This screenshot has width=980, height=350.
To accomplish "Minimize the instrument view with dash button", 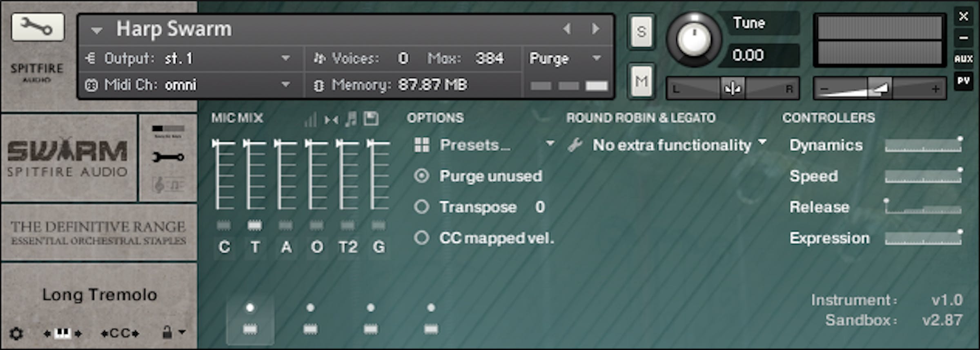I will click(x=963, y=38).
